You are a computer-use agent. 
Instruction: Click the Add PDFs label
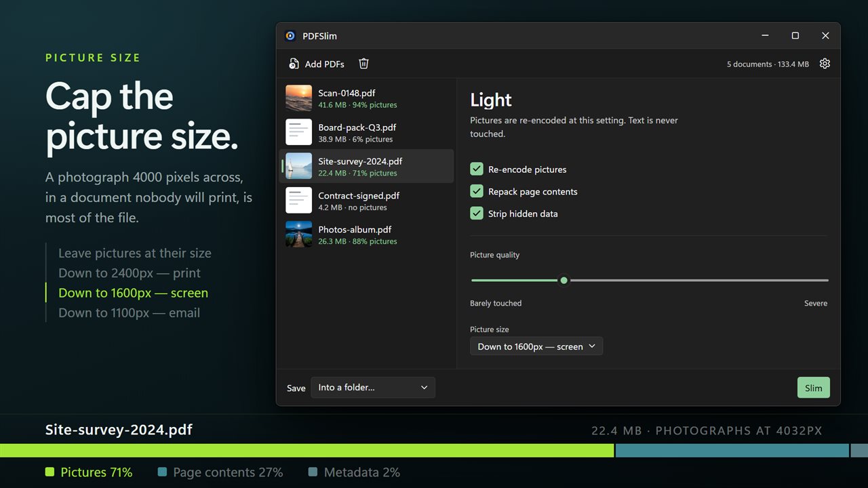click(325, 64)
